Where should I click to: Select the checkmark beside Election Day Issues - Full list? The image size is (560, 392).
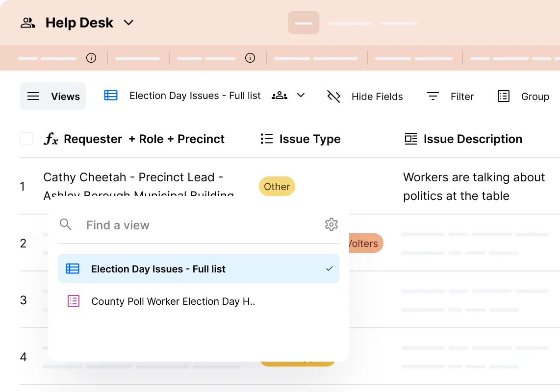coord(329,269)
